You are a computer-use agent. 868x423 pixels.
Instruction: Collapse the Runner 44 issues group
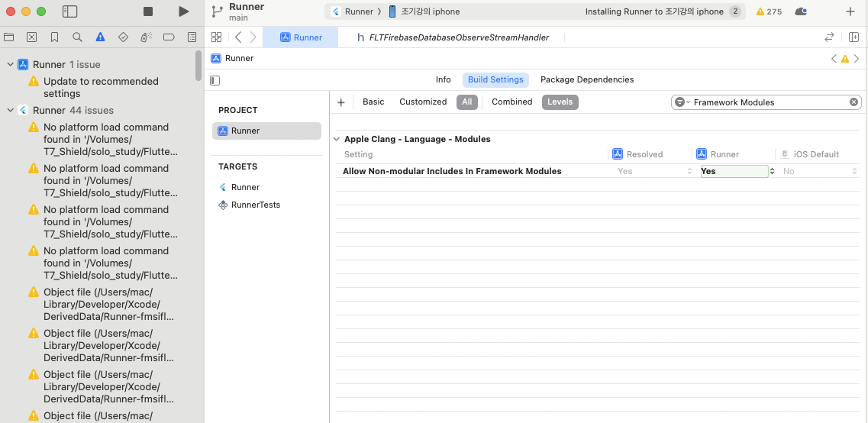pyautogui.click(x=10, y=110)
